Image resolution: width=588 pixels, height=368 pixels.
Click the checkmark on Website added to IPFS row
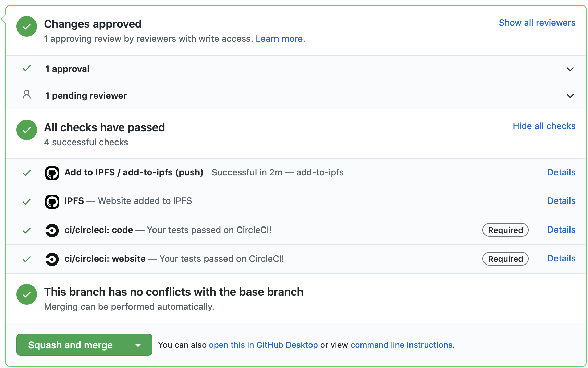(27, 202)
